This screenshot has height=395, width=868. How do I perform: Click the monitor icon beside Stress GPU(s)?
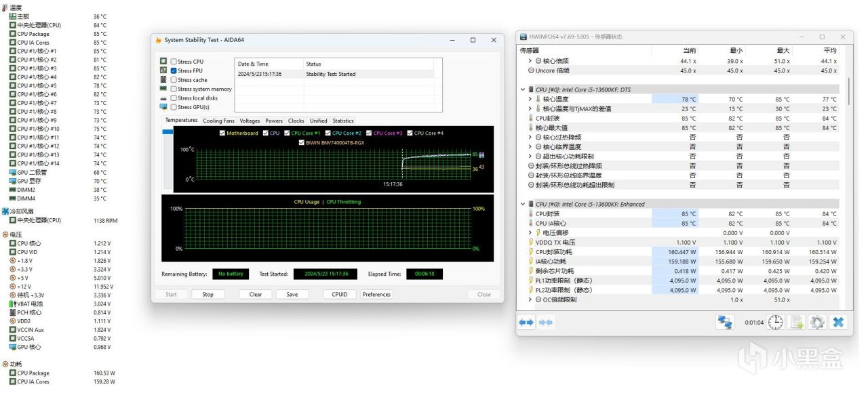click(163, 106)
